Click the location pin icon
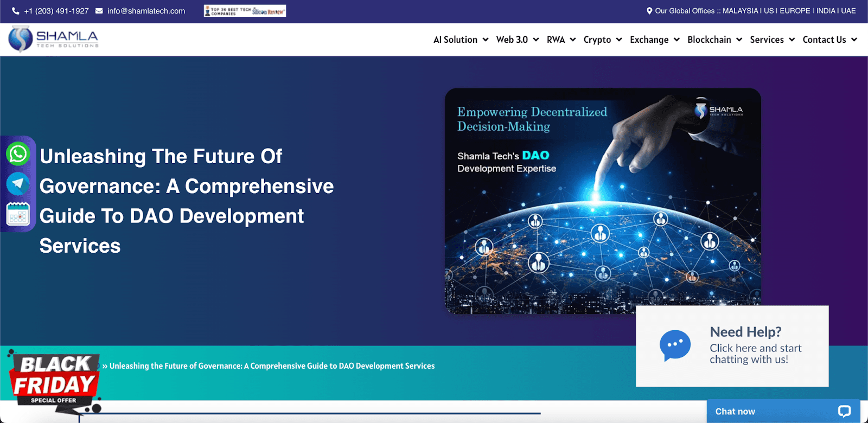 tap(649, 11)
